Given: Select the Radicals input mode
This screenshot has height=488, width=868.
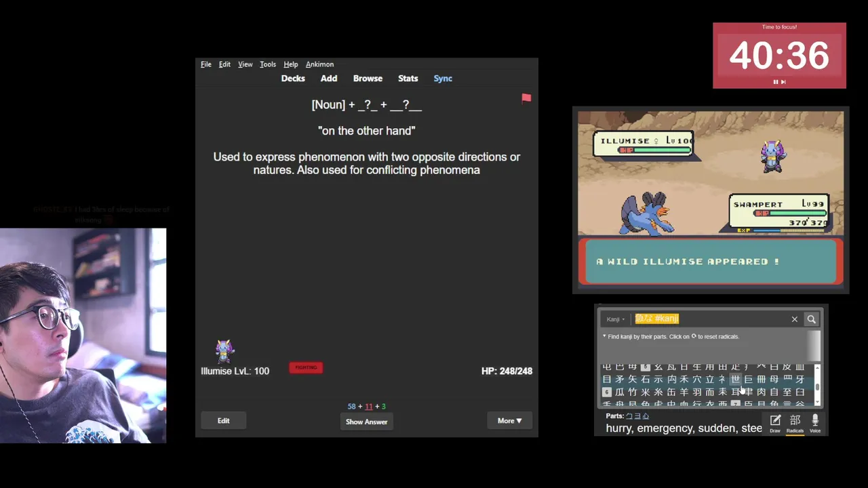Looking at the screenshot, I should click(x=795, y=423).
